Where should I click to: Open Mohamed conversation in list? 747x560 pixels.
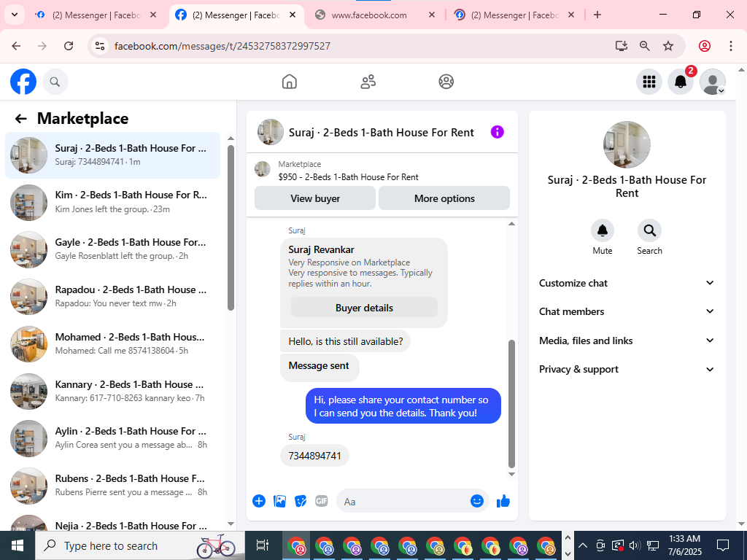point(113,344)
